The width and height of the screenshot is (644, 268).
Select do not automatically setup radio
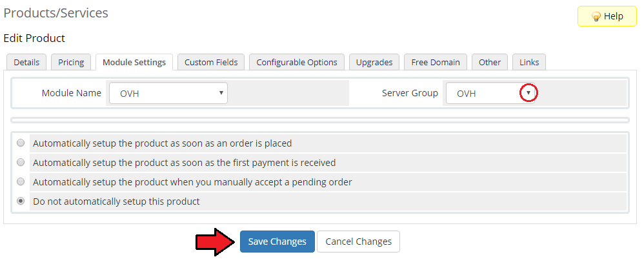(21, 201)
